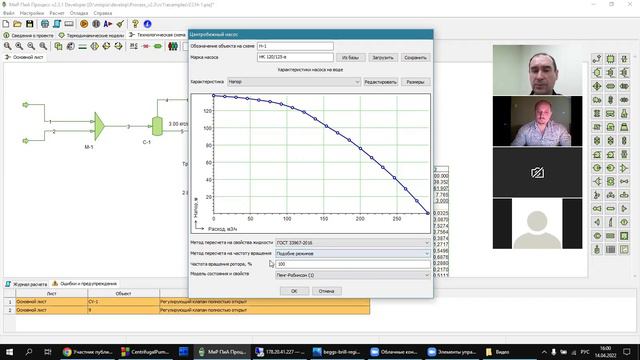Open the Файл menu
Viewport: 640px width, 360px height.
(9, 13)
